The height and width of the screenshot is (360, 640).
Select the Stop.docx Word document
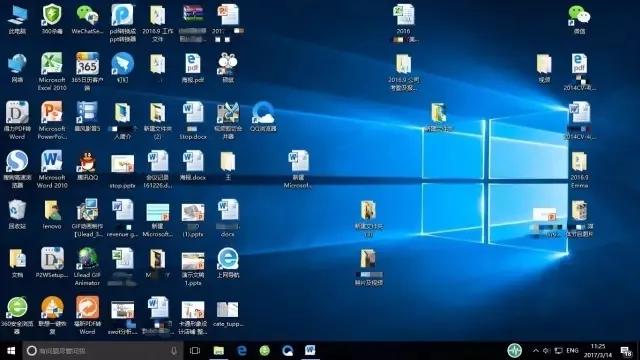[x=193, y=120]
